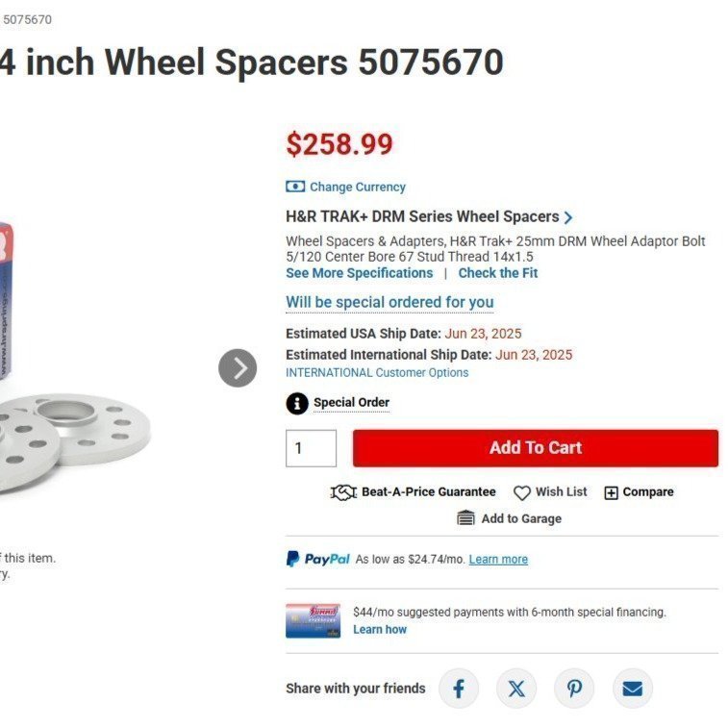Click the Add to Garage icon

coord(466,518)
